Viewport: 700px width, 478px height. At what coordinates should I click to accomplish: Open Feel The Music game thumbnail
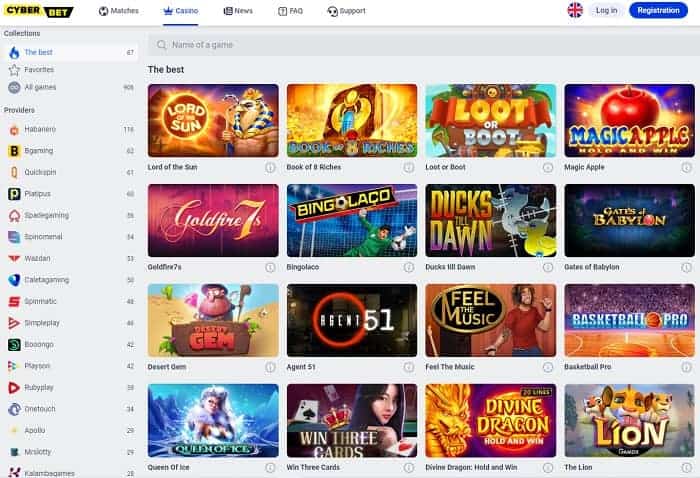click(x=491, y=320)
